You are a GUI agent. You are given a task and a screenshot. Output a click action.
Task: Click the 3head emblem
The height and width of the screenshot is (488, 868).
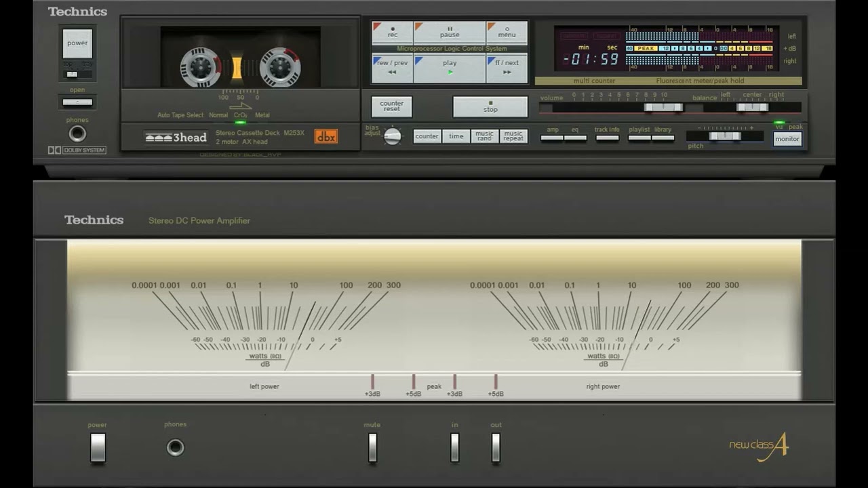(x=176, y=138)
